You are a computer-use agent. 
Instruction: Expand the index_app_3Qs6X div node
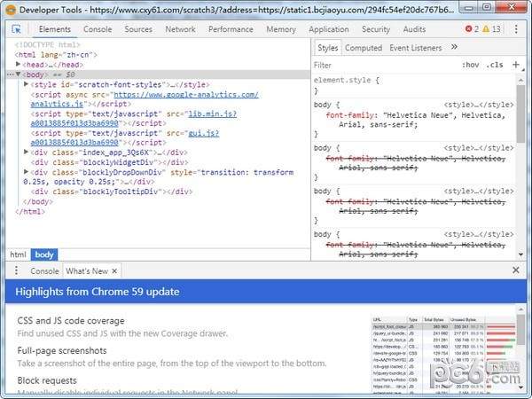point(27,153)
